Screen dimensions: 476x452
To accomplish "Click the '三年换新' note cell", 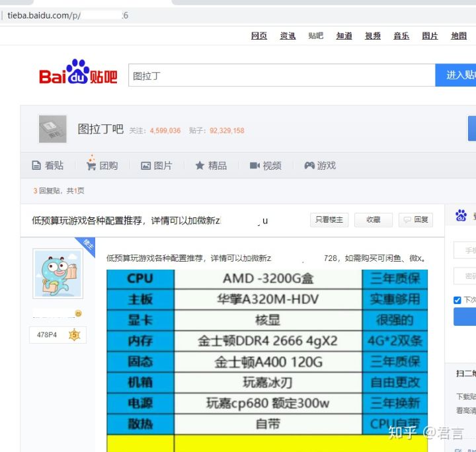I will click(395, 404).
